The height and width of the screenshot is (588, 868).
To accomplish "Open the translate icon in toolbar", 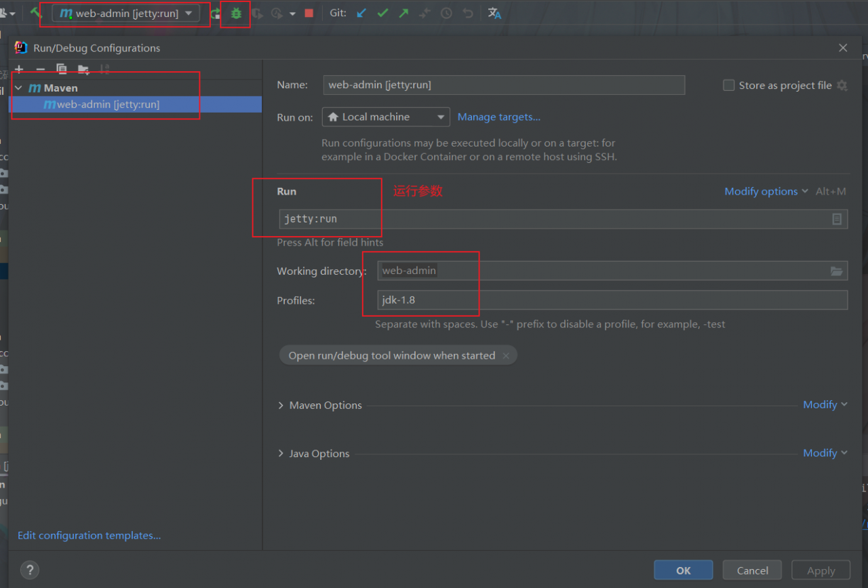I will coord(494,13).
